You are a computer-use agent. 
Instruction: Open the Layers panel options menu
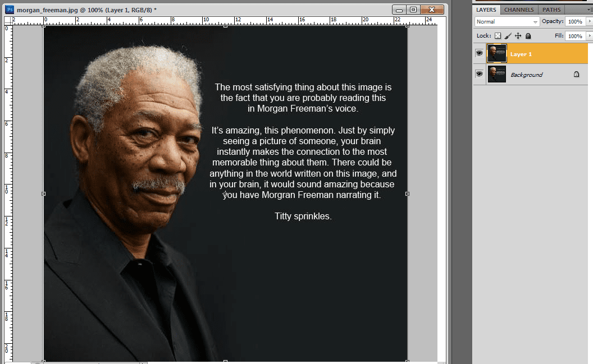click(590, 10)
